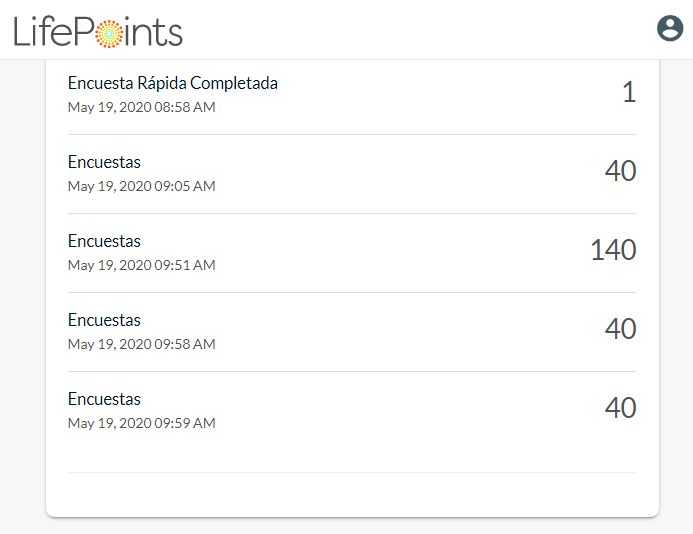
Task: Click the May 19, 2020 09:51 AM timestamp
Action: (x=141, y=265)
